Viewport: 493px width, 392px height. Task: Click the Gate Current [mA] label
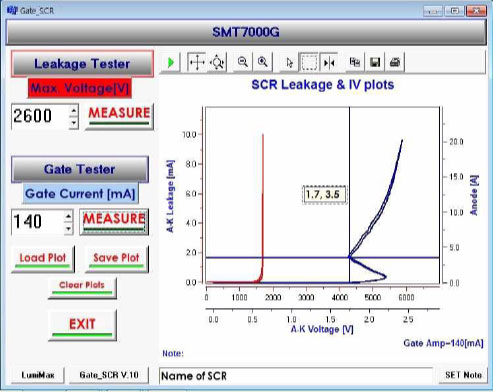[x=80, y=194]
